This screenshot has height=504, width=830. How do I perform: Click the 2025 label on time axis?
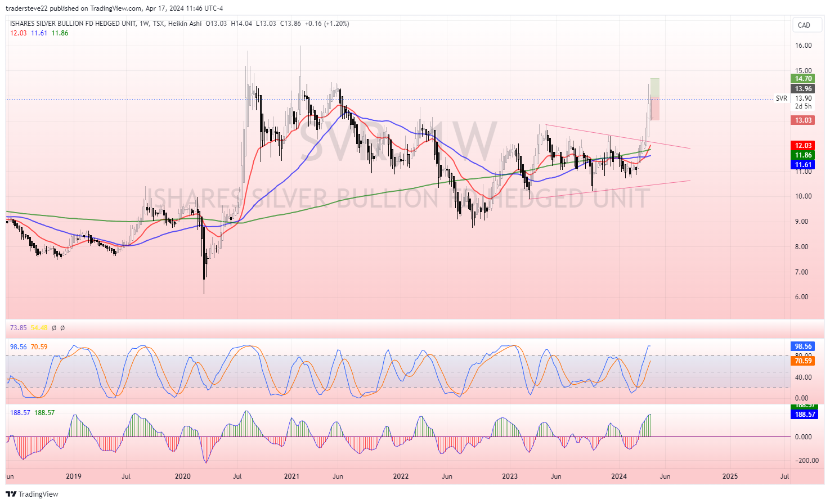coord(730,476)
